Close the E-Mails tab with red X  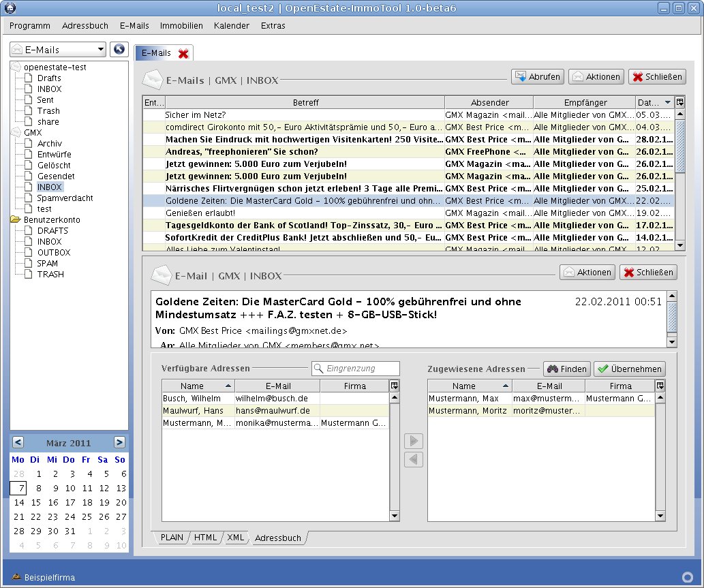pyautogui.click(x=183, y=53)
